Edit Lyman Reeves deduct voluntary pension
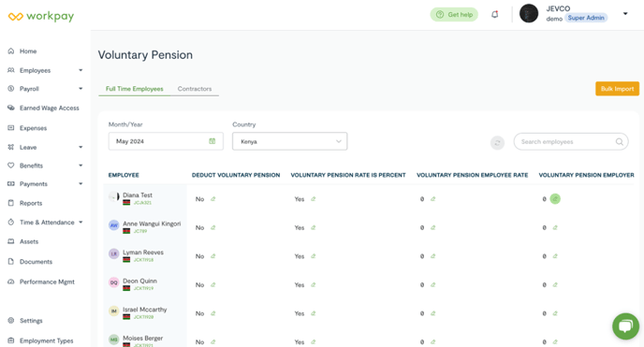The image size is (644, 347). coord(213,256)
